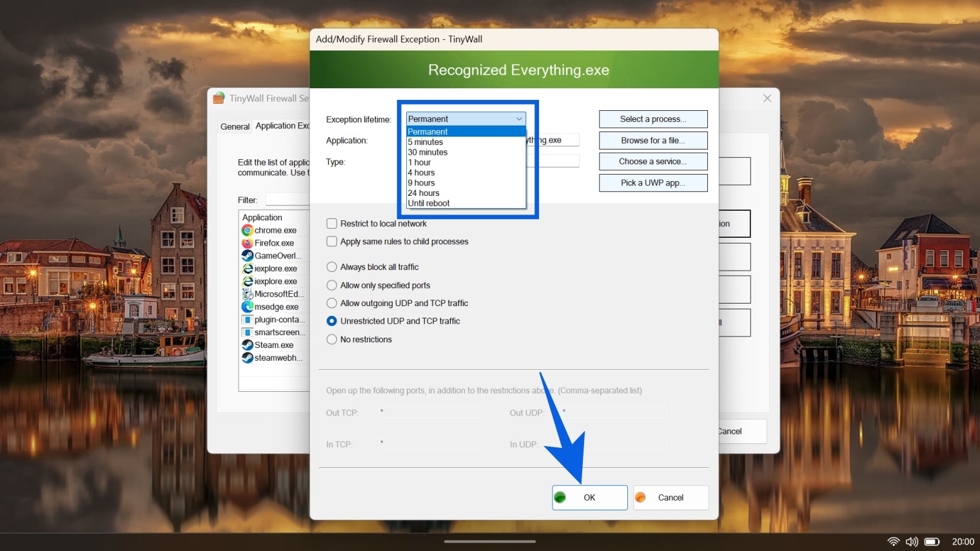Choose 5 minutes in lifetime dropdown
The image size is (980, 551).
pos(466,142)
